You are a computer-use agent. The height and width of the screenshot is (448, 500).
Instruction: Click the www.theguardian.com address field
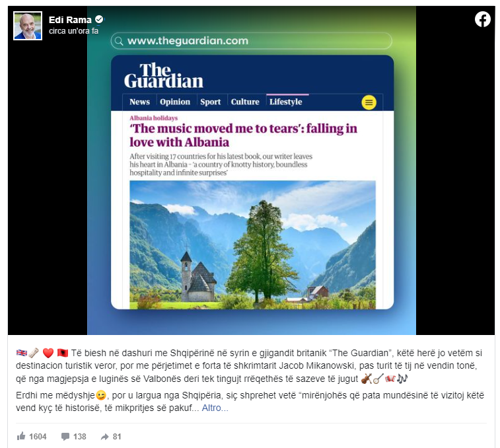tap(251, 41)
